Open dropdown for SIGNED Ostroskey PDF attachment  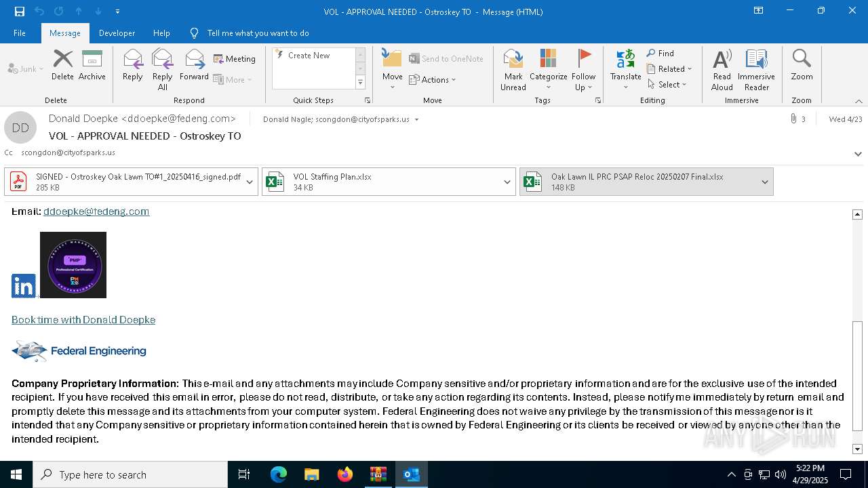250,182
